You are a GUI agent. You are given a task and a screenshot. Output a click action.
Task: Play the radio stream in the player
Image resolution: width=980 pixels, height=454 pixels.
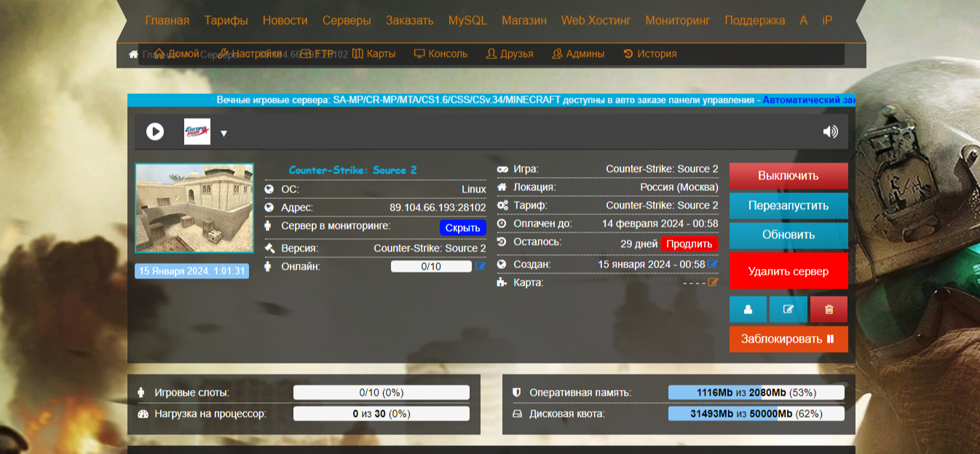(154, 132)
